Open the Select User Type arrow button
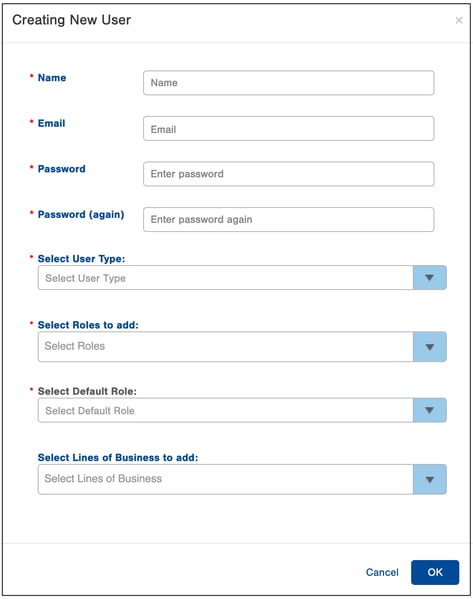The width and height of the screenshot is (473, 599). coord(429,278)
